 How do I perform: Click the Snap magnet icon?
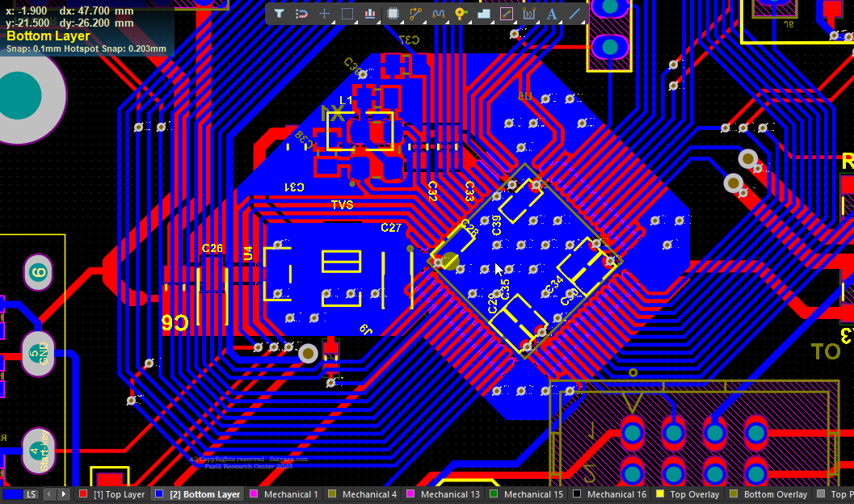(301, 14)
